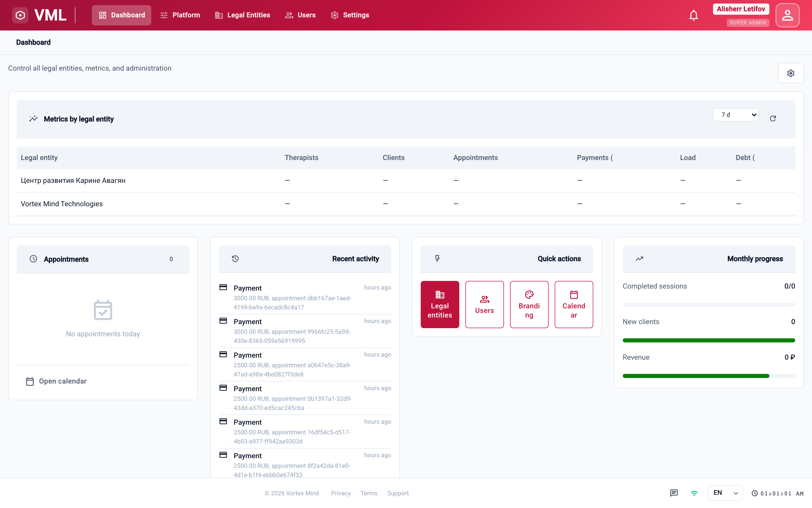Click the Clients column header
This screenshot has height=508, width=812.
click(393, 157)
